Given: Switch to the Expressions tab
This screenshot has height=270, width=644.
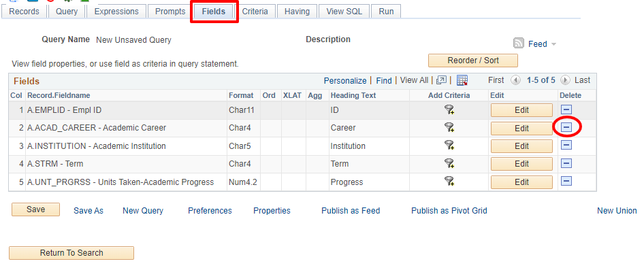Looking at the screenshot, I should (x=116, y=12).
